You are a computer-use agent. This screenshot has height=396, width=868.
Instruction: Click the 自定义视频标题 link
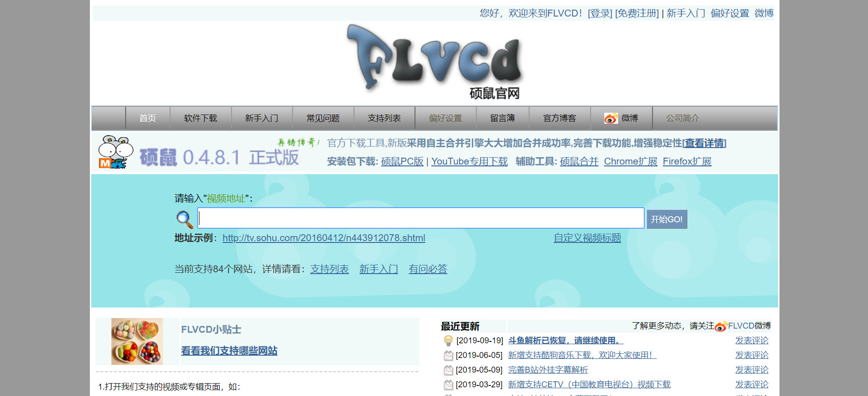(587, 238)
